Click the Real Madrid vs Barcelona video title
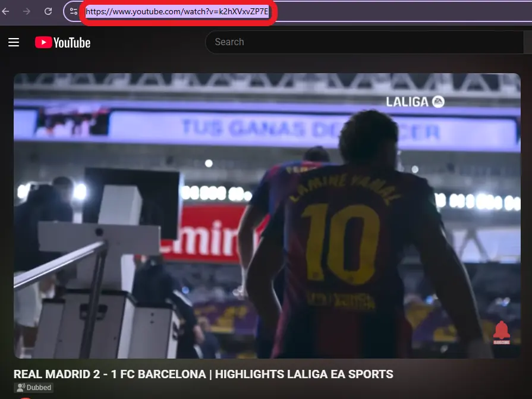The image size is (532, 399). [x=203, y=374]
